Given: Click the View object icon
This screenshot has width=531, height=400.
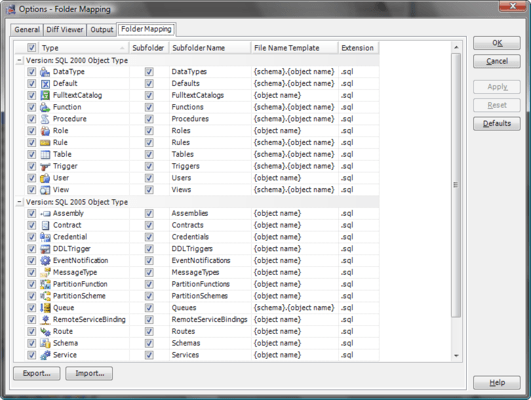Looking at the screenshot, I should point(45,190).
